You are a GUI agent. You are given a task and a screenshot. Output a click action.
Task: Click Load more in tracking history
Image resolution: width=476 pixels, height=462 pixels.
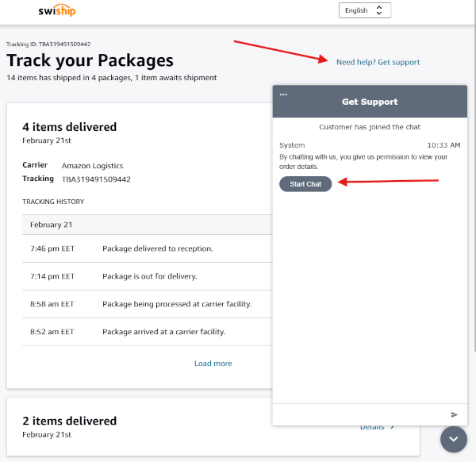(213, 364)
